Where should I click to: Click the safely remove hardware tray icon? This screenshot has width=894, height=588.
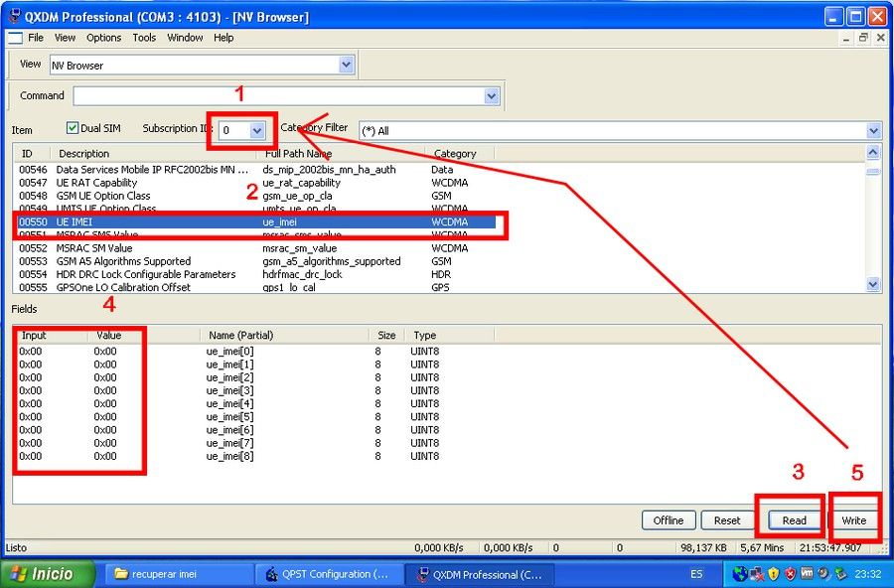pos(840,573)
